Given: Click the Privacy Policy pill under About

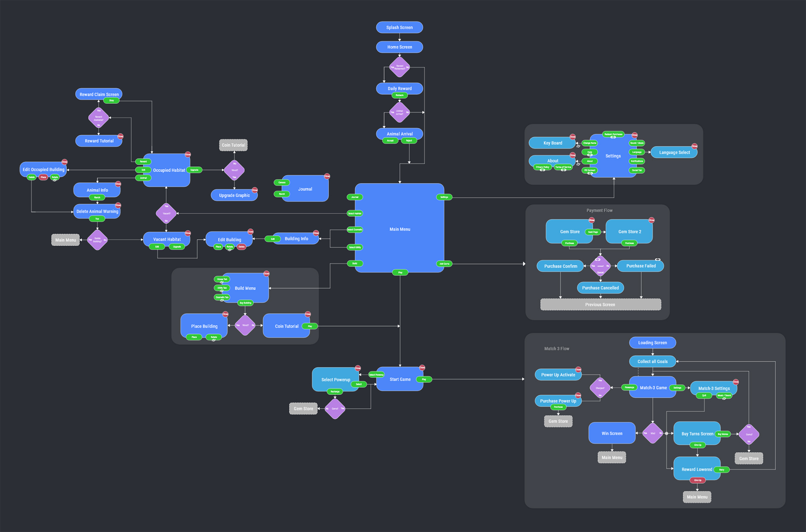Looking at the screenshot, I should coord(542,167).
